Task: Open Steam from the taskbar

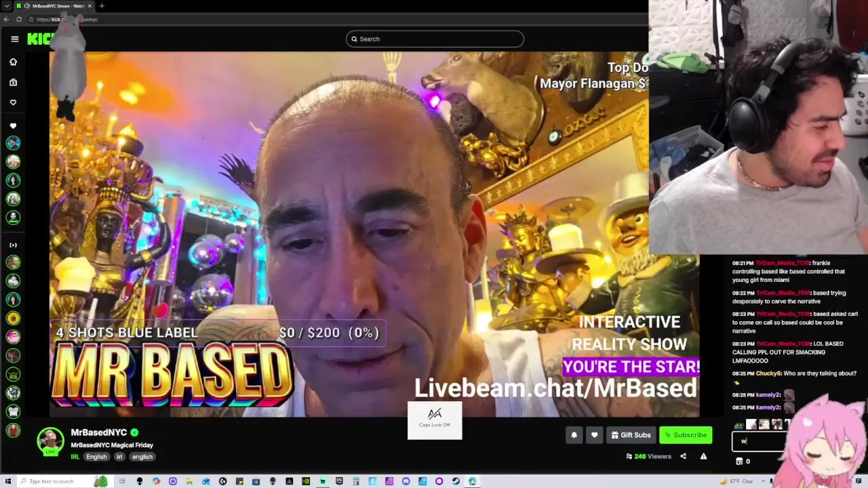Action: pos(456,481)
